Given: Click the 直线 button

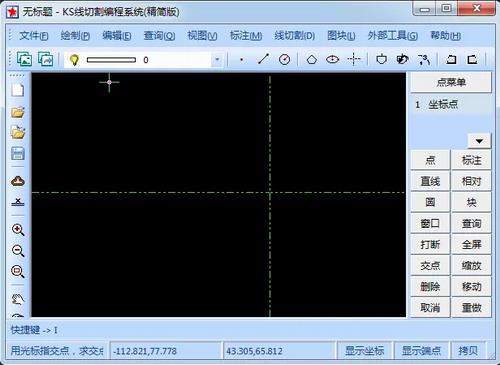Looking at the screenshot, I should click(430, 181).
